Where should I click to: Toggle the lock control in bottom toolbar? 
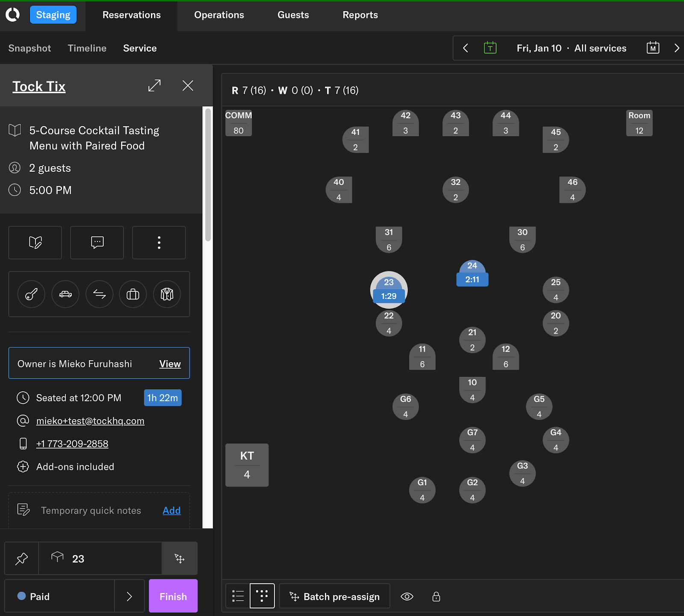(436, 596)
